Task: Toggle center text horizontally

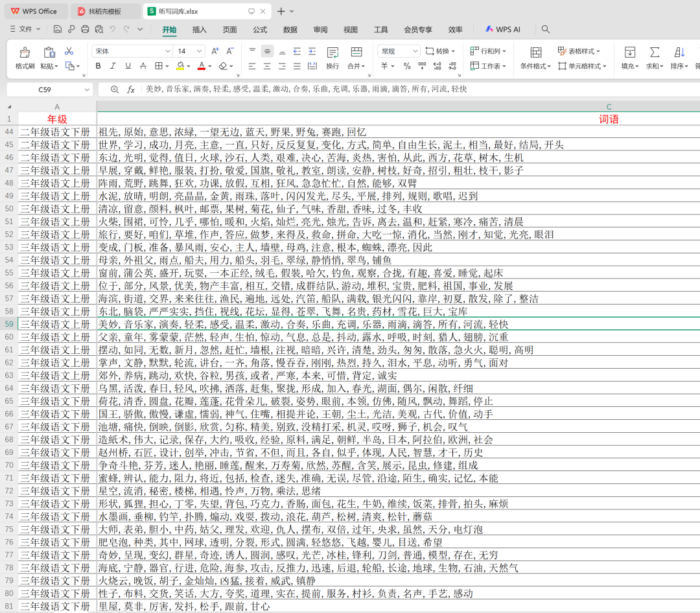Action: point(267,66)
